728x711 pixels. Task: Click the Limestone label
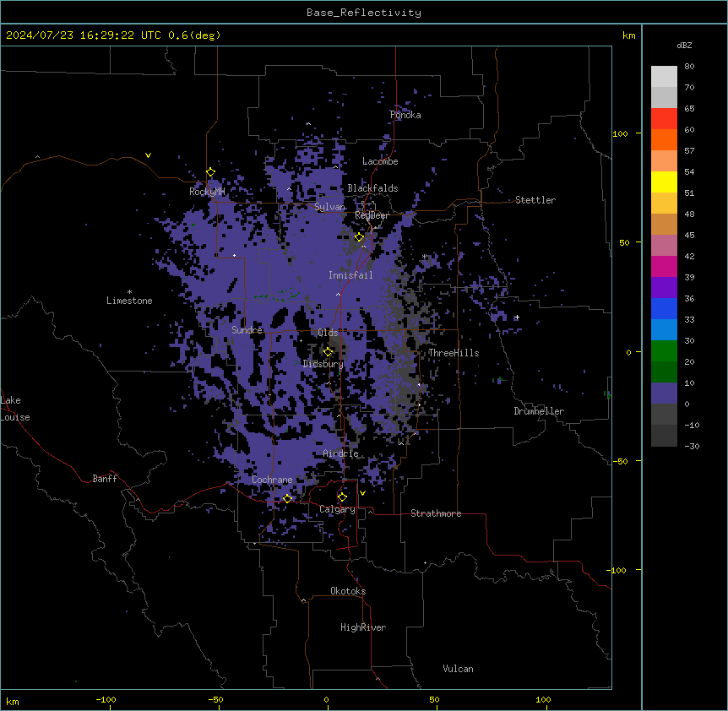(x=129, y=301)
